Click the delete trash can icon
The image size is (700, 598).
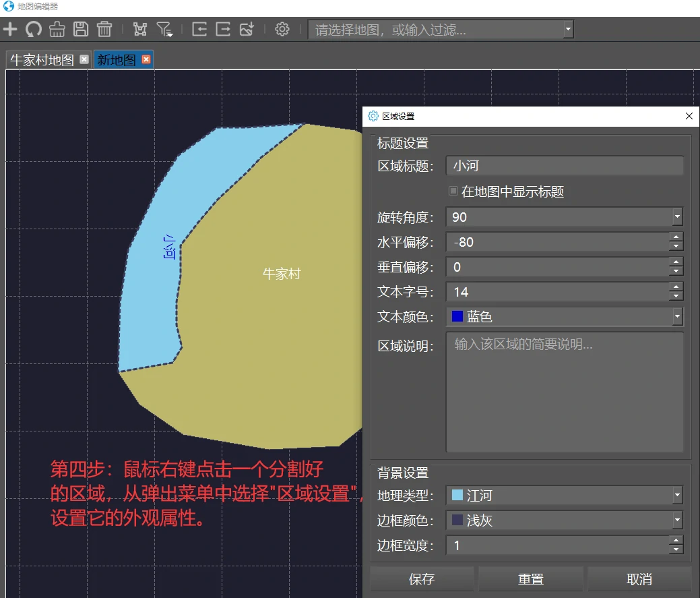click(104, 30)
